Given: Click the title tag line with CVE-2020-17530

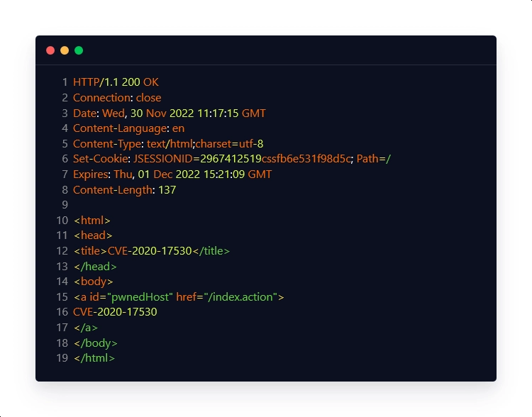Looking at the screenshot, I should tap(152, 251).
